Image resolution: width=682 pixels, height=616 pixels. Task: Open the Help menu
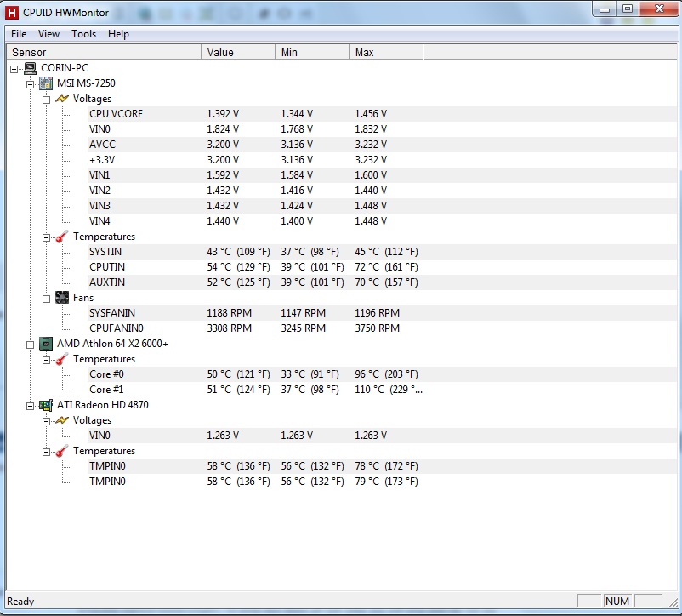coord(118,34)
